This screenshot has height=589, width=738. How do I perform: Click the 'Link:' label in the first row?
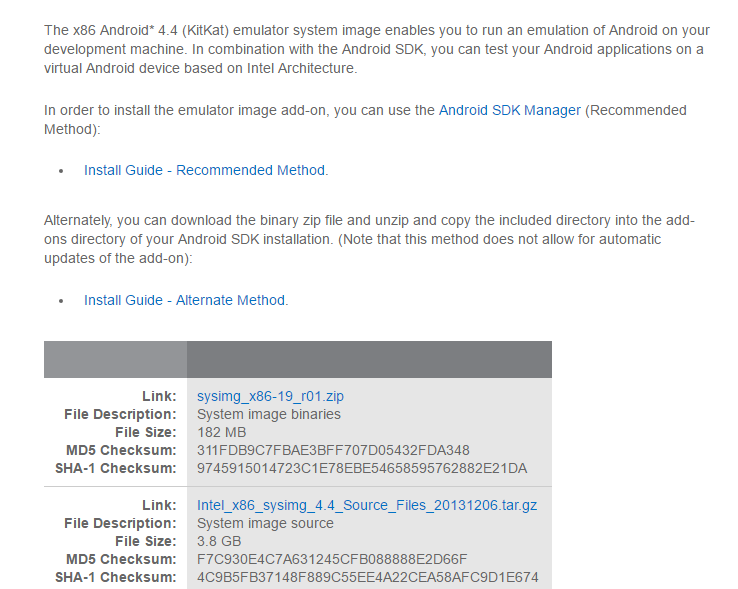[159, 396]
